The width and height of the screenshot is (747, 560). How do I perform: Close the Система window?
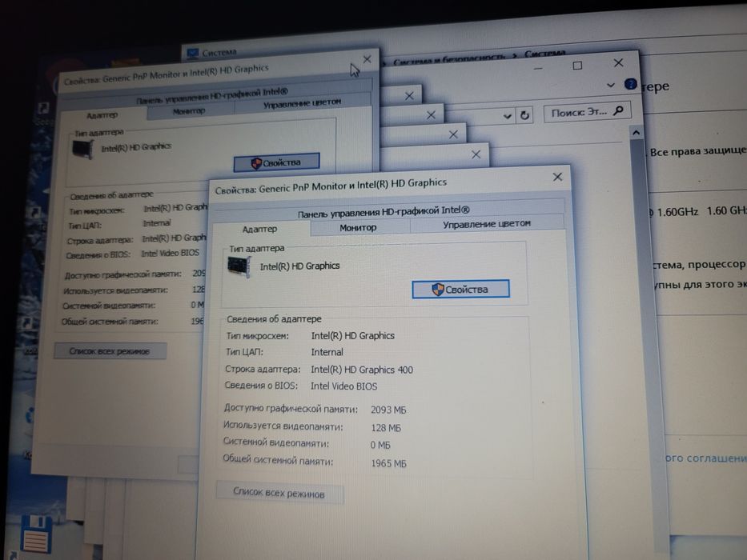(618, 63)
